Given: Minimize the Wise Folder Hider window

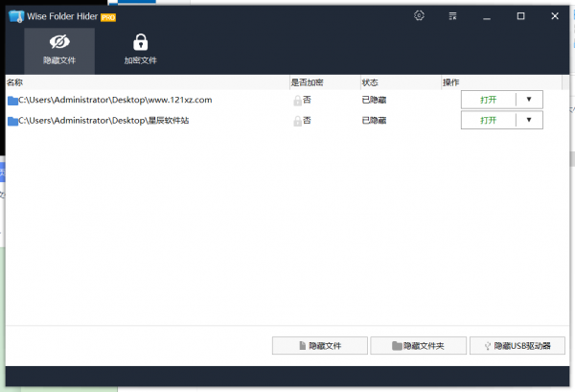Looking at the screenshot, I should pyautogui.click(x=487, y=16).
